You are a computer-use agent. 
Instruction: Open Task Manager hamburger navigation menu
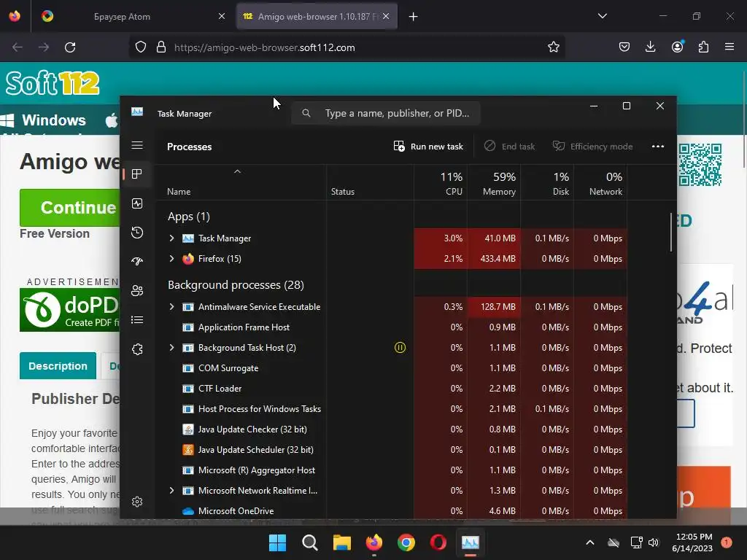click(x=137, y=145)
